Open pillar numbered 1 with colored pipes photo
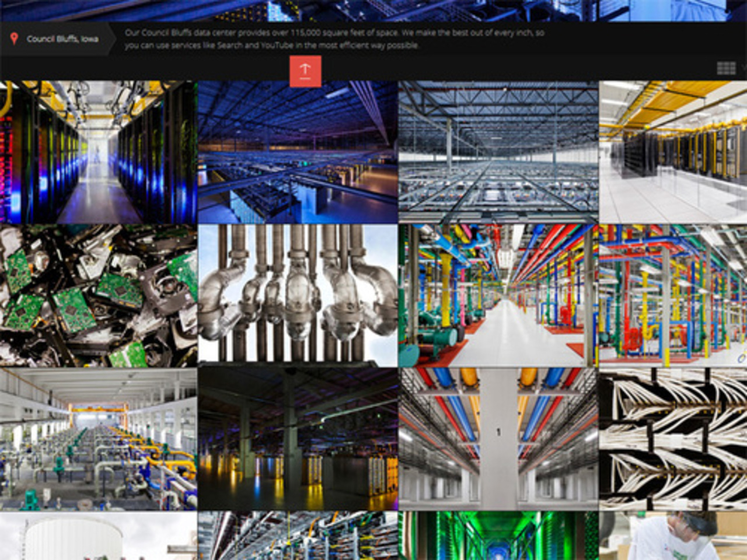The image size is (747, 560). [x=498, y=439]
